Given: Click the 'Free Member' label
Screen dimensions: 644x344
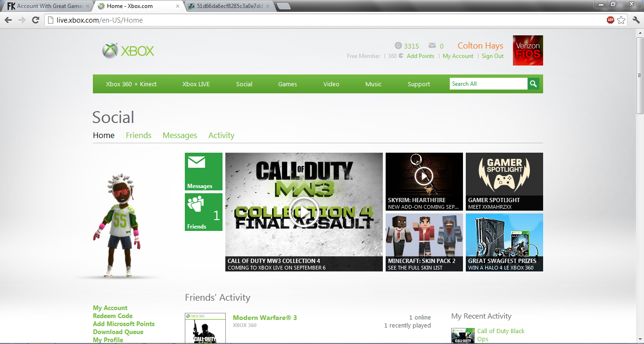Looking at the screenshot, I should click(363, 56).
